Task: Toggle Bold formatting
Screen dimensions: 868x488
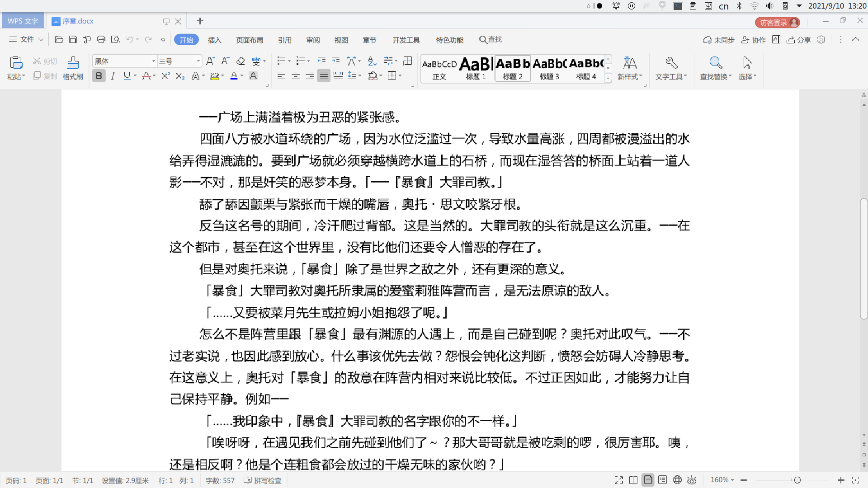Action: [x=99, y=76]
